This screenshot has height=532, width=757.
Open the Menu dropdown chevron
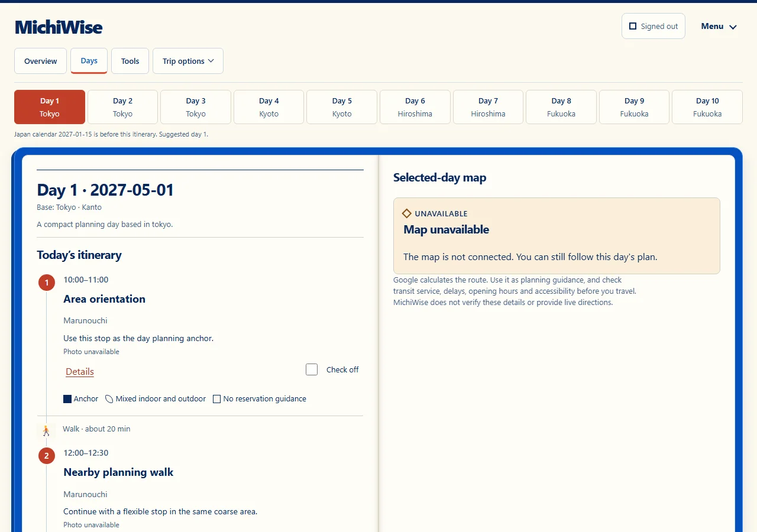[x=733, y=27]
